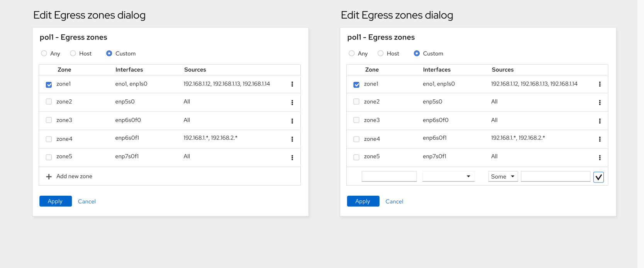Click the Cancel link
This screenshot has height=268, width=644.
[x=86, y=201]
